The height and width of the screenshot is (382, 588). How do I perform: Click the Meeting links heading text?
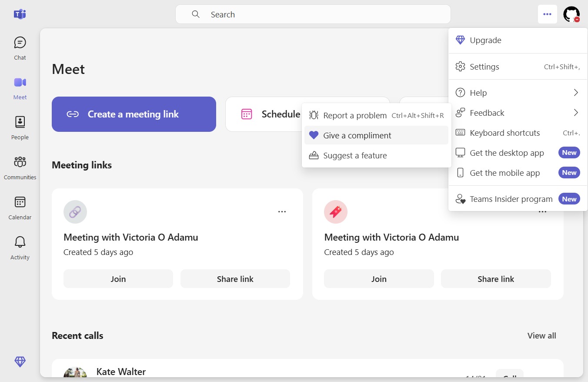[82, 165]
